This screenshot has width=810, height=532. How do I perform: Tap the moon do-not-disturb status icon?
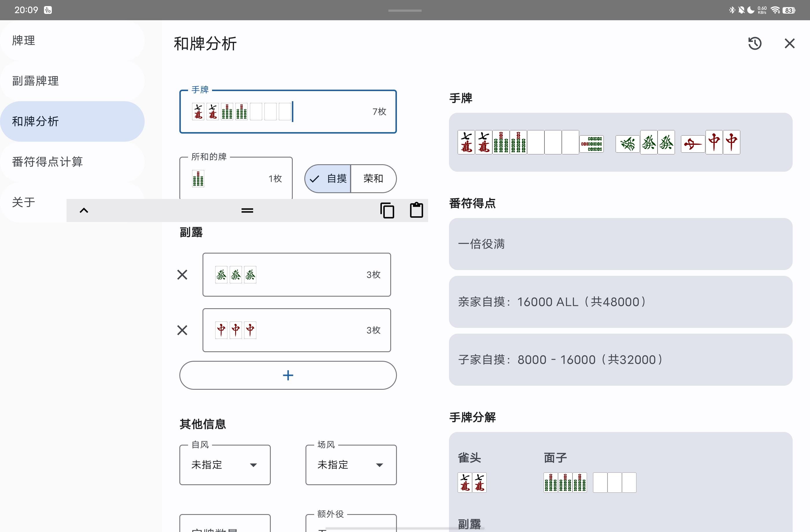click(x=750, y=10)
